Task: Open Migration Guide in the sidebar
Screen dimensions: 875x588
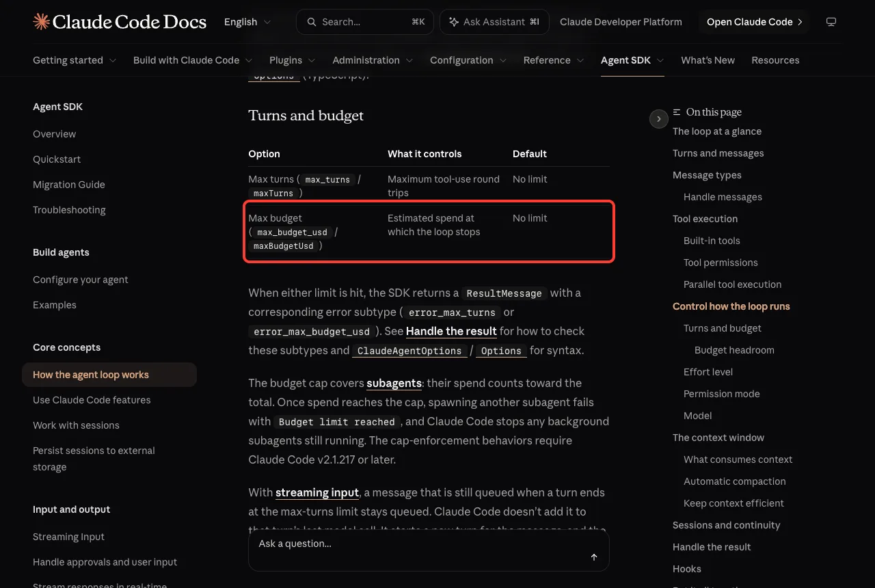Action: [x=69, y=185]
